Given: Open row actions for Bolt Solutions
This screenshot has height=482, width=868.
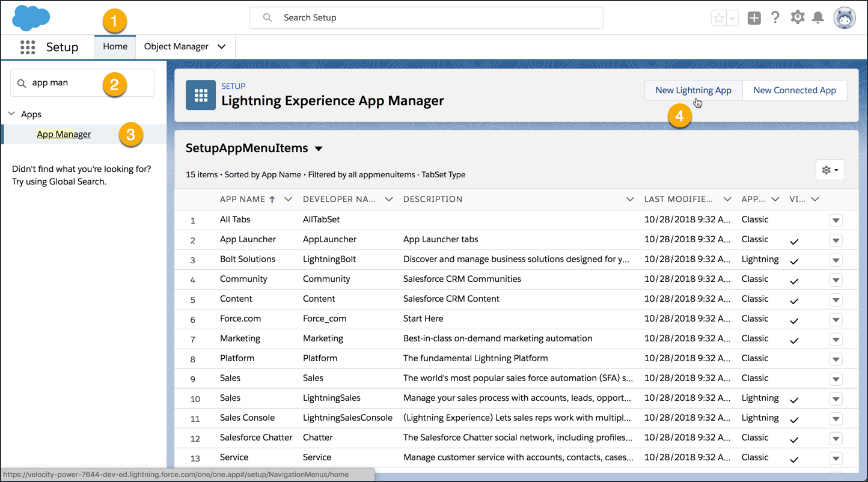Looking at the screenshot, I should coord(836,260).
